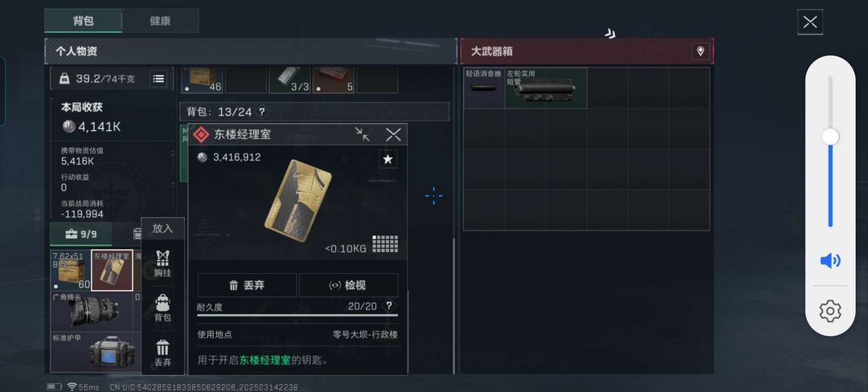The width and height of the screenshot is (868, 392).
Task: Switch to the 健康 tab
Action: [160, 21]
